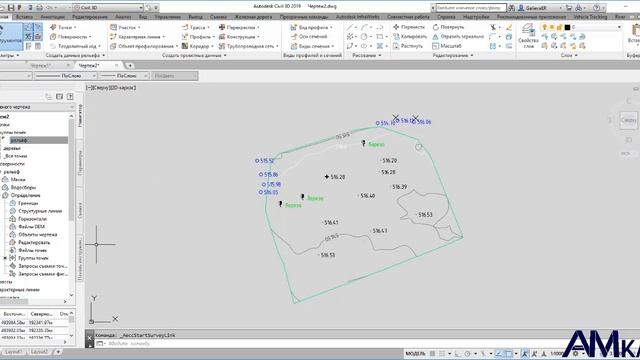Click the Вид профиля (Profile view) tool
640x360 pixels.
coord(311,27)
